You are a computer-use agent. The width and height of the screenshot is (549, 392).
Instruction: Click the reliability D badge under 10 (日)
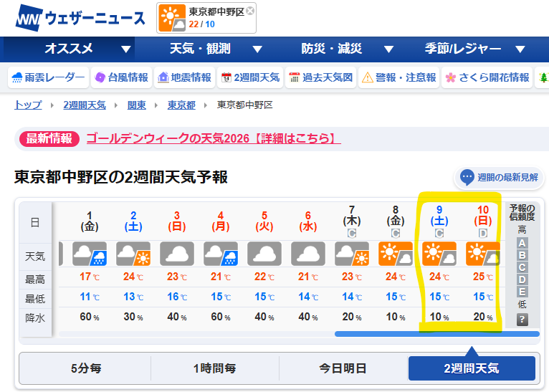(x=483, y=233)
